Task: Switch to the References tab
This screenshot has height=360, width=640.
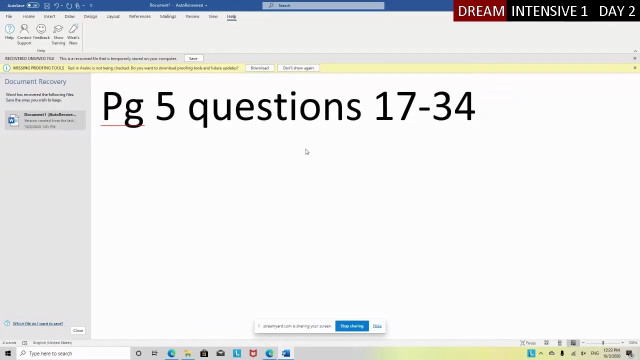Action: coord(140,16)
